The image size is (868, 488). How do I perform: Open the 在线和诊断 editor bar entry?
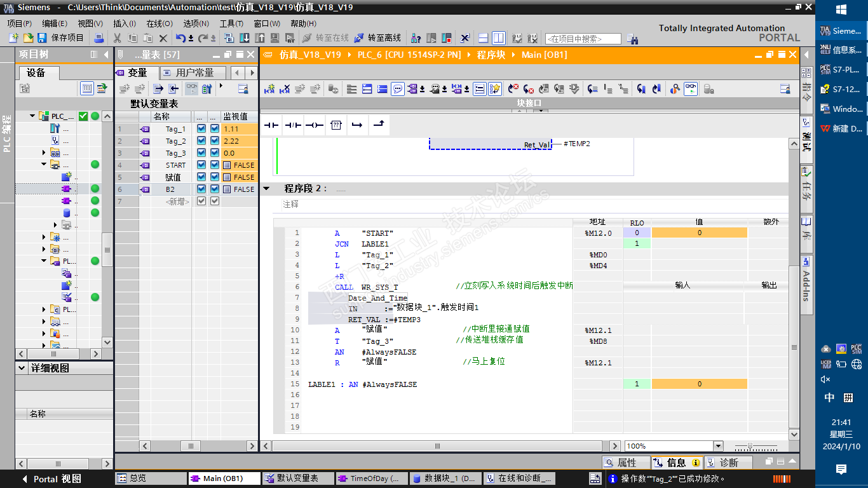click(519, 478)
